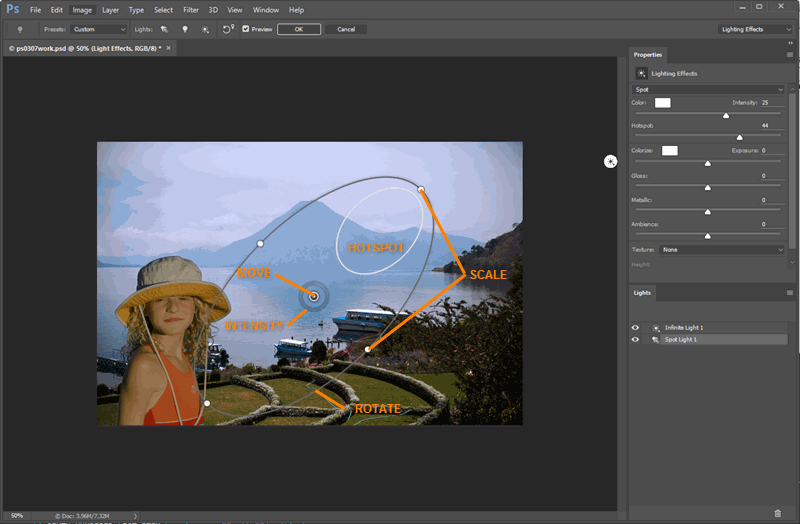Open the Spot light type dropdown
This screenshot has height=524, width=800.
coord(708,90)
